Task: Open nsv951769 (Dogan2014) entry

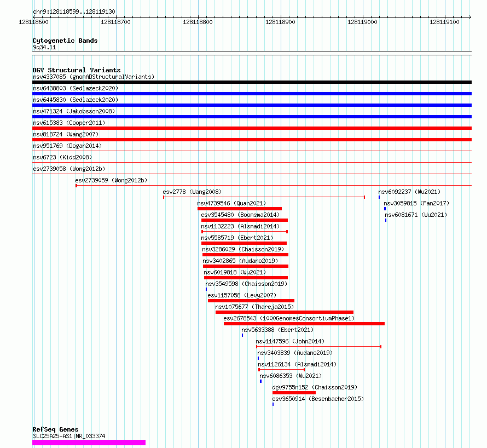Action: [67, 146]
